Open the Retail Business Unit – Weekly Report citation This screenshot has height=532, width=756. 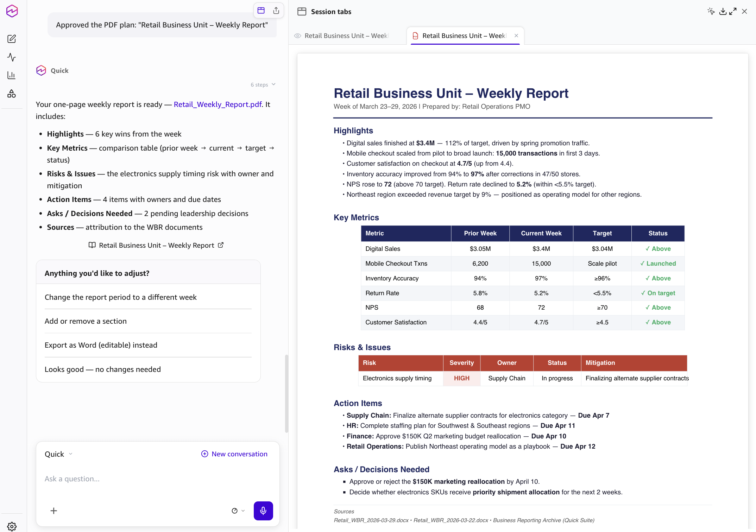tap(157, 245)
